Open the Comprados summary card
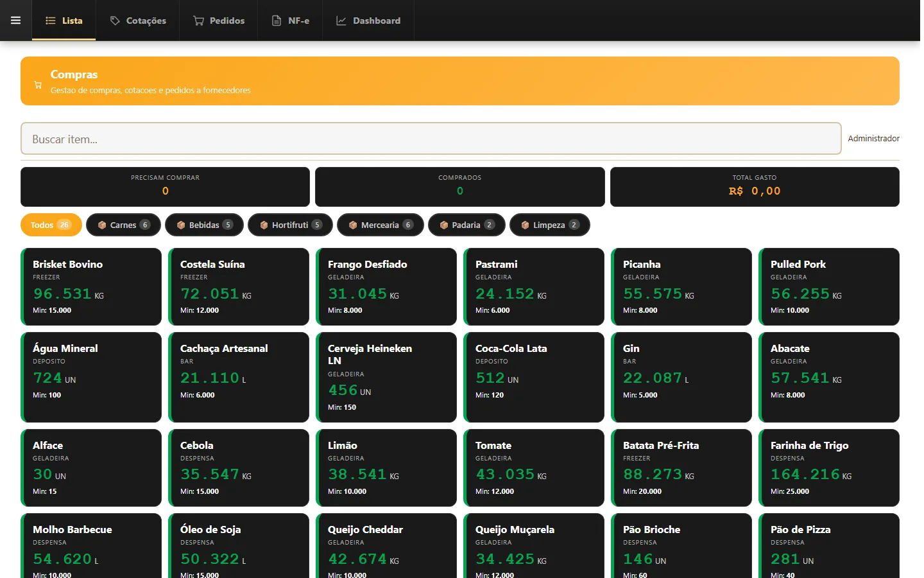Screen dimensions: 924x578 [460, 187]
